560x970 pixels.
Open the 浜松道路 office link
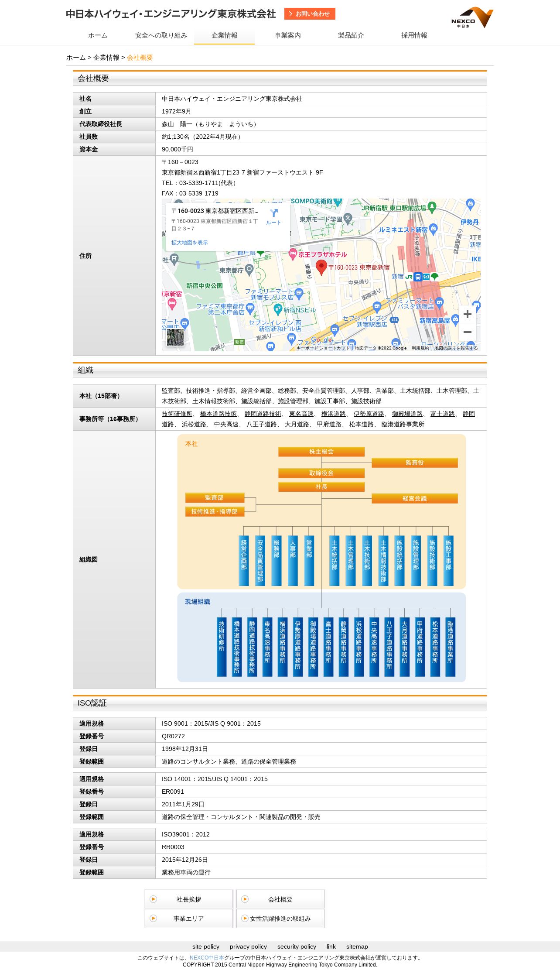[194, 424]
